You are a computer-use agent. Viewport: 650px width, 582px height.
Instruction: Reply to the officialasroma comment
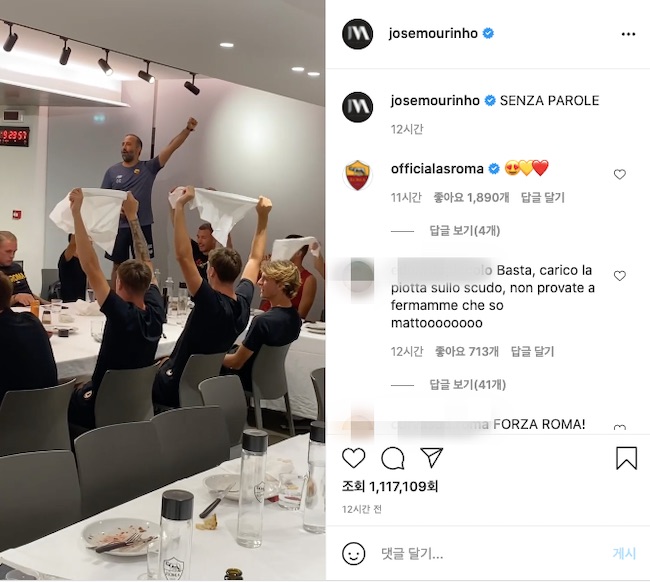pyautogui.click(x=543, y=197)
